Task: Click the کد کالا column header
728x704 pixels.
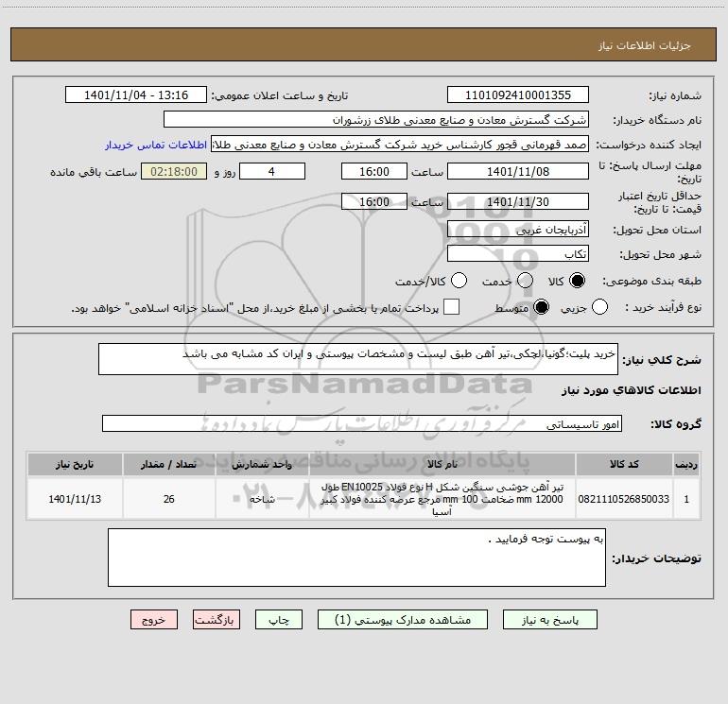Action: 624,464
